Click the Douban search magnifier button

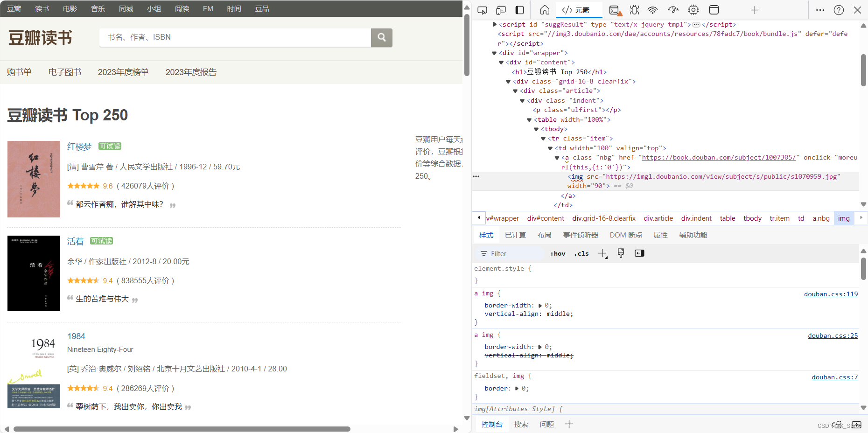click(382, 37)
